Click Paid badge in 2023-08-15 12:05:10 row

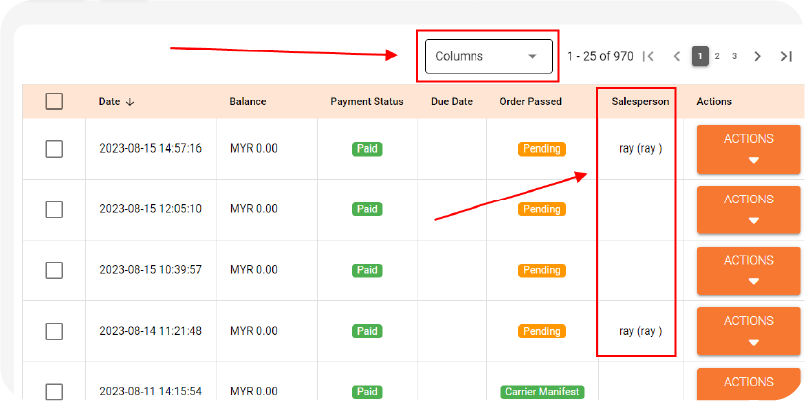click(367, 209)
